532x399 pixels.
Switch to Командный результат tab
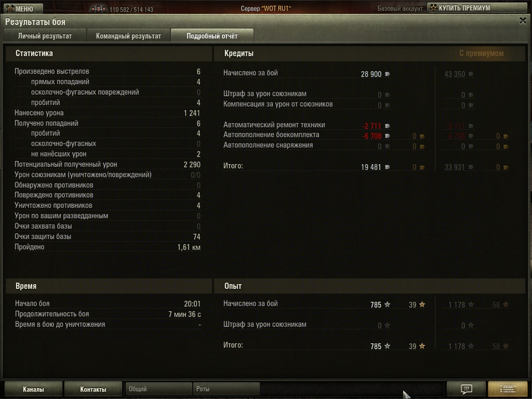pos(129,36)
